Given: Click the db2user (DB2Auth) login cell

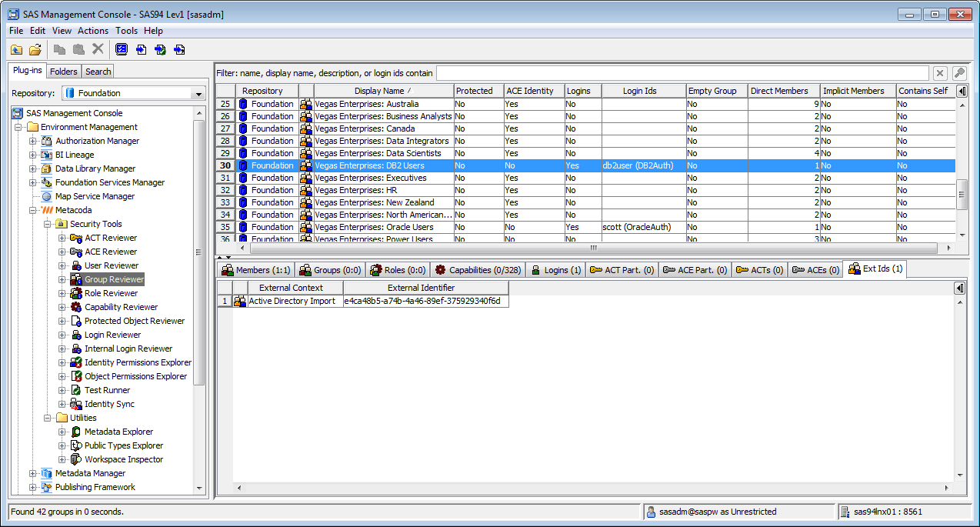Looking at the screenshot, I should (644, 165).
